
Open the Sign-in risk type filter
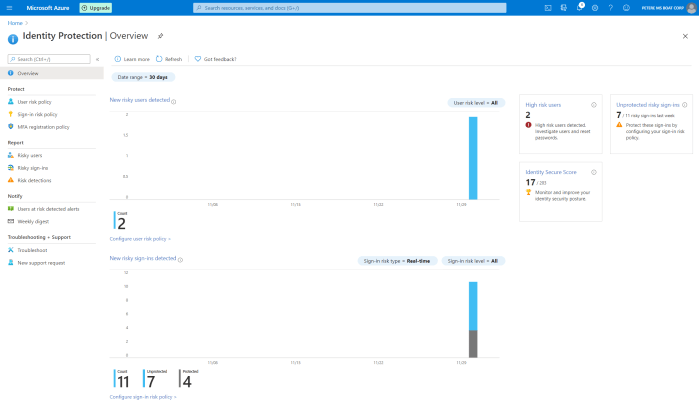(396, 260)
